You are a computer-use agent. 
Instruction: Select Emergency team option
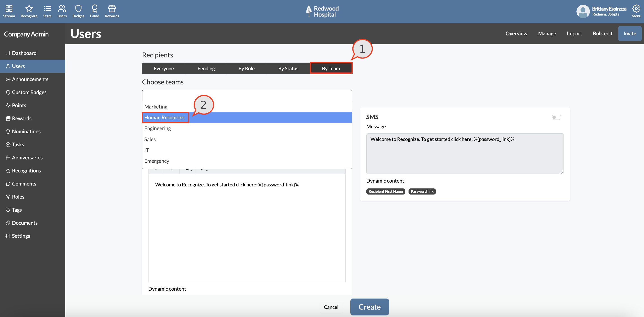(247, 161)
